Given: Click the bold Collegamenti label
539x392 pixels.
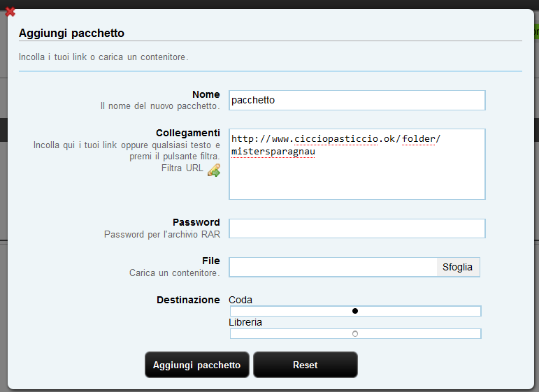Looking at the screenshot, I should tap(188, 133).
